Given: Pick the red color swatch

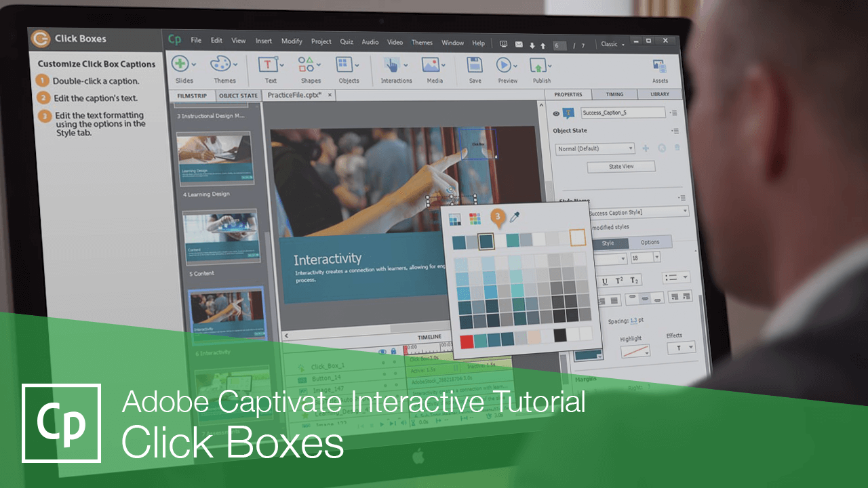Looking at the screenshot, I should [x=467, y=342].
